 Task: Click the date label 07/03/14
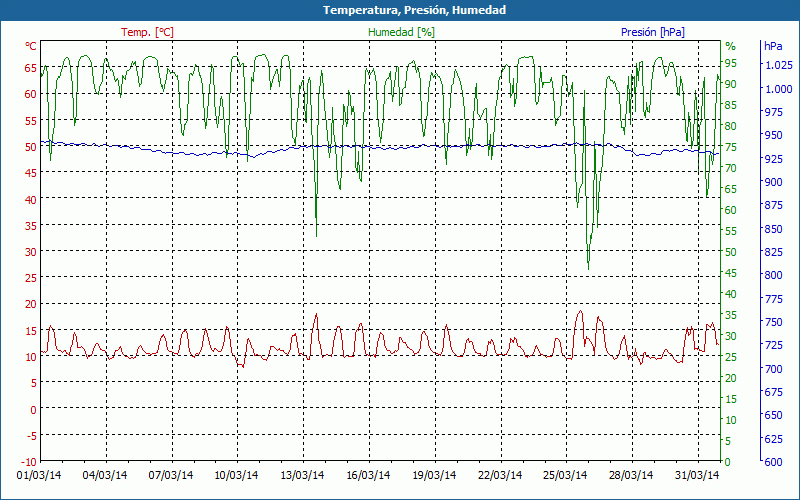pos(171,475)
